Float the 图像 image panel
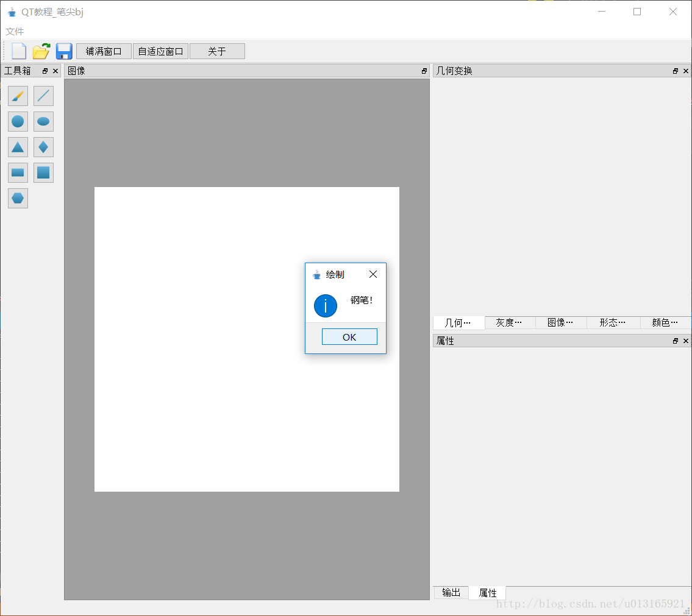 [x=424, y=71]
